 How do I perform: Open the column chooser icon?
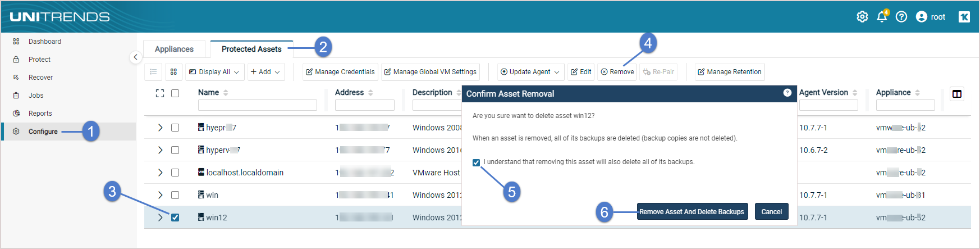click(957, 94)
